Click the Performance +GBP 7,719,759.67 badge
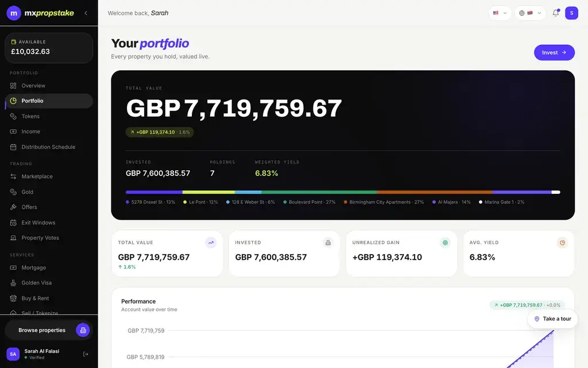The image size is (588, 368). click(527, 305)
